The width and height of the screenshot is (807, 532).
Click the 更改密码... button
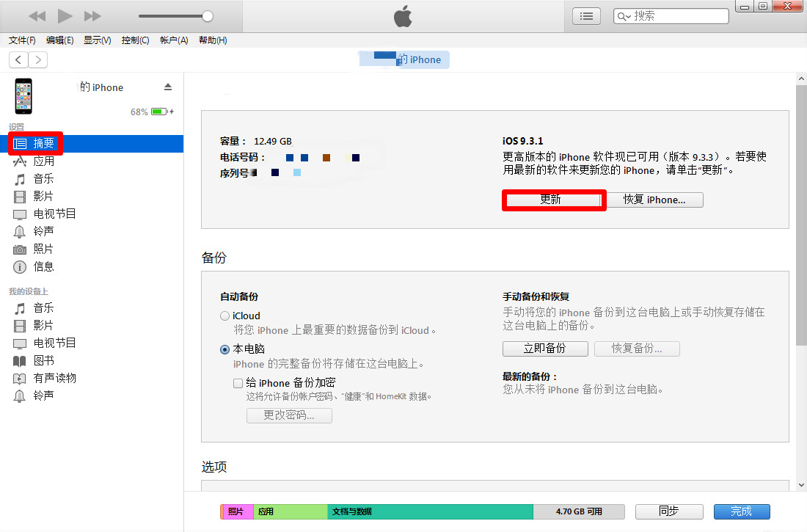coord(289,415)
